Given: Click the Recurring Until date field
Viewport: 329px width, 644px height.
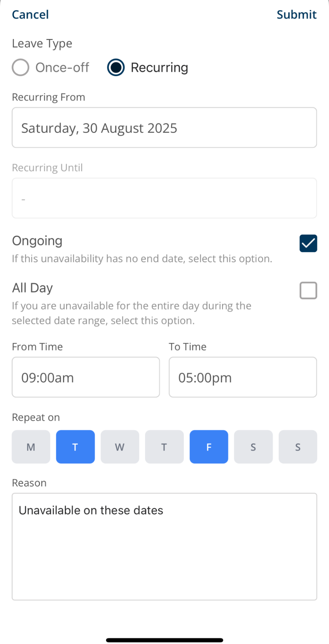Looking at the screenshot, I should coord(164,198).
